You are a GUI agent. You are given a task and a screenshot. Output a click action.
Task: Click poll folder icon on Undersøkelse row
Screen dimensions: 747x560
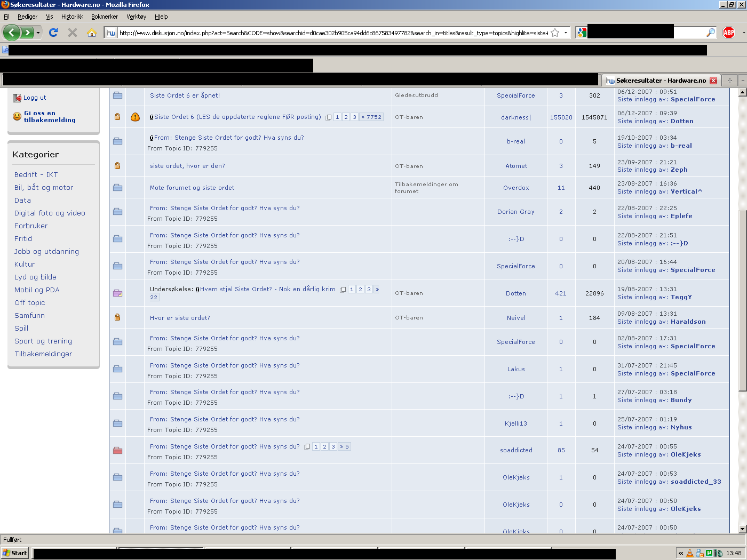(x=118, y=293)
